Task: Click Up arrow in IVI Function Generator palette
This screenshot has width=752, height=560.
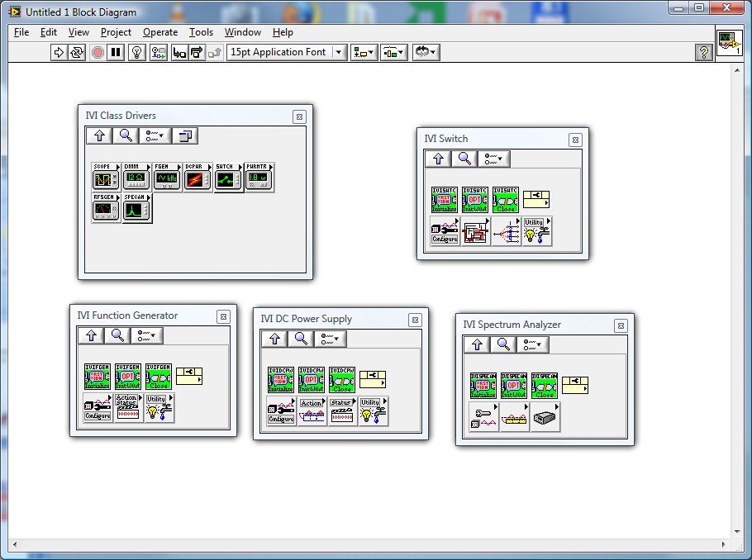Action: (x=91, y=335)
